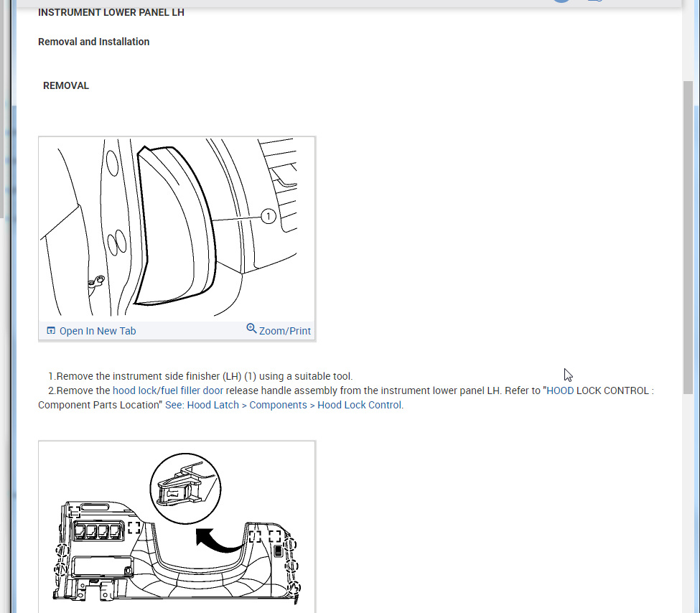Select the REMOVAL heading text

[x=66, y=85]
